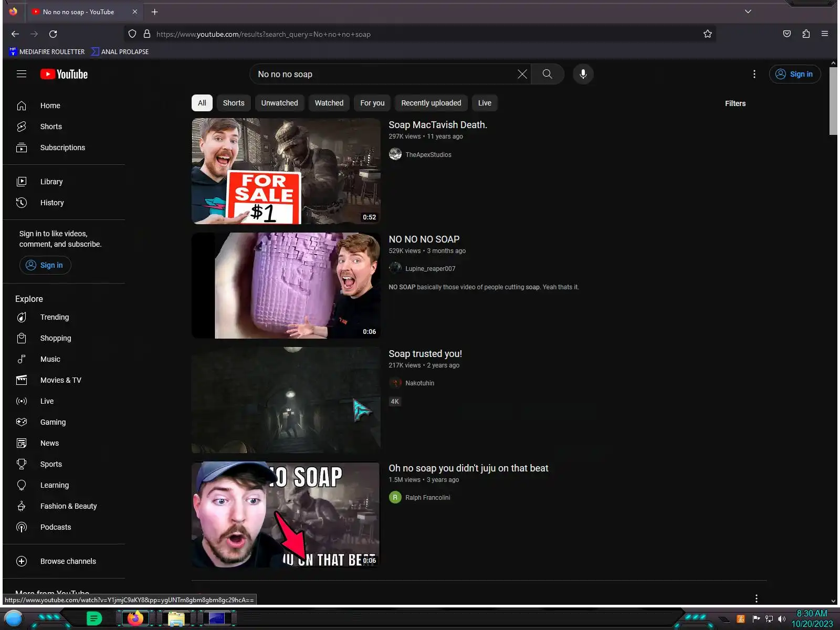Click the top-right Sign in button

pos(795,74)
